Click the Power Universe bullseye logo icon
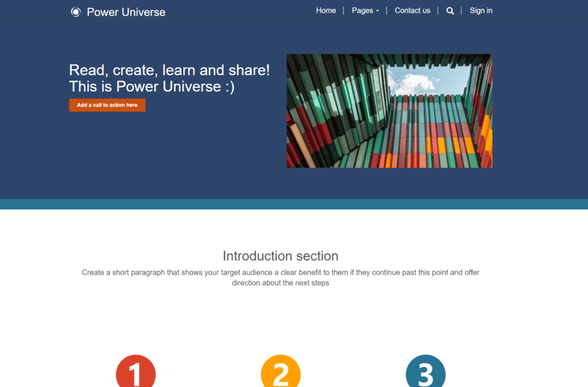 75,11
